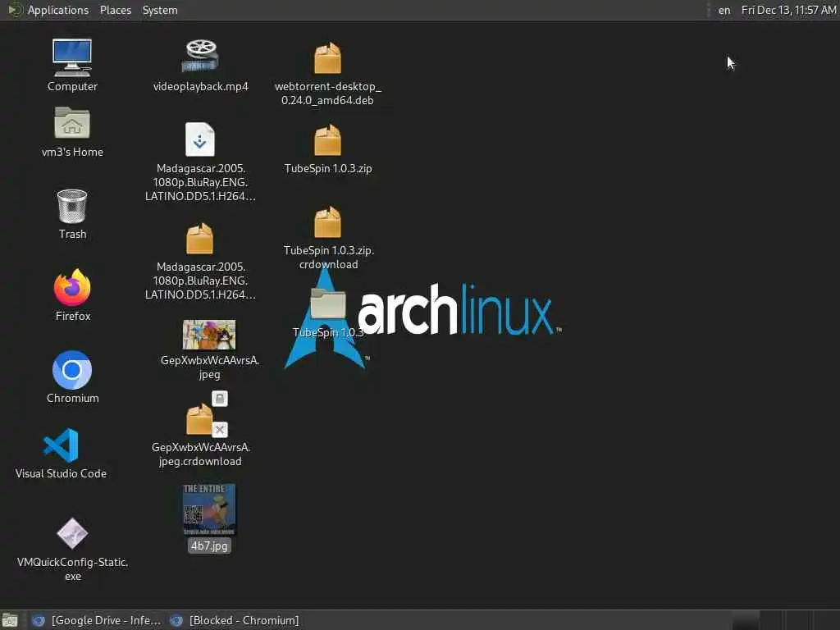The image size is (840, 630).
Task: Select the GepXwbxWcAAvrsA.jpeg.crdownload file icon
Action: [199, 419]
